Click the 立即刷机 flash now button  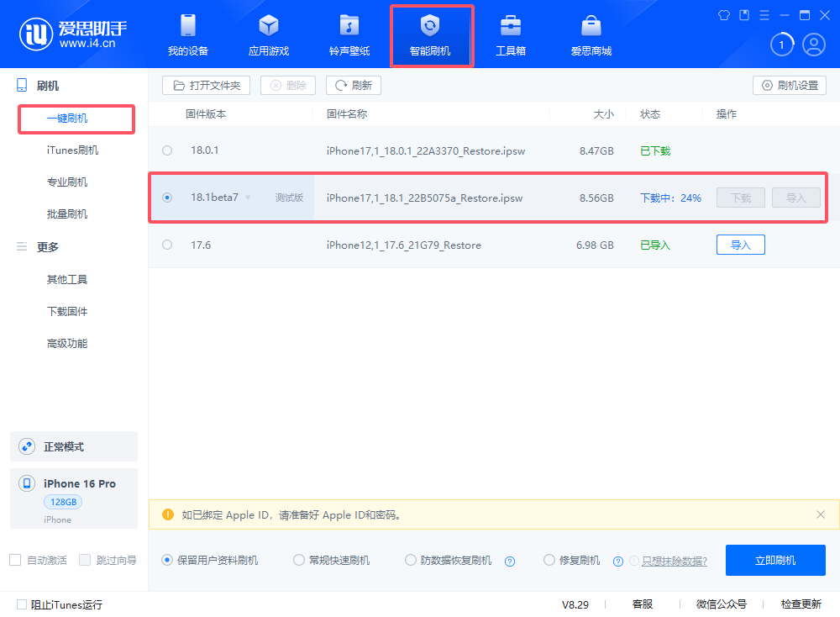(775, 560)
